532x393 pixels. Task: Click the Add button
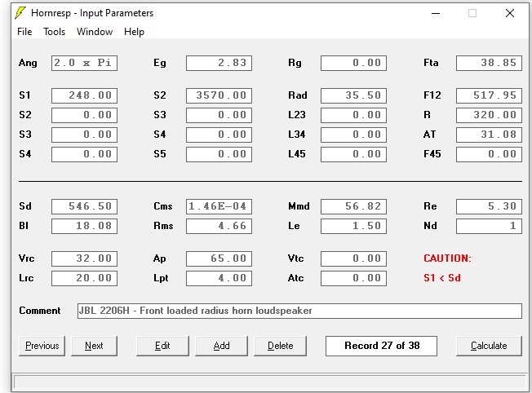[x=222, y=346]
